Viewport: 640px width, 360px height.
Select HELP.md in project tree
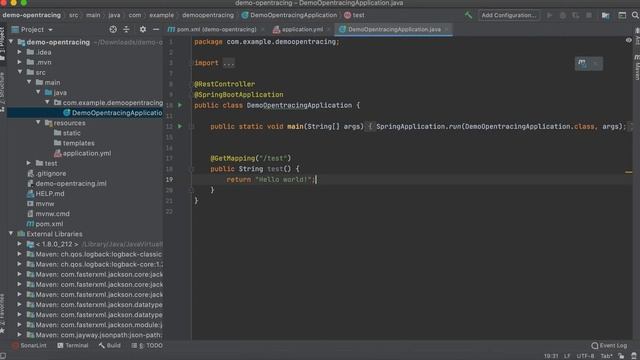(46, 194)
